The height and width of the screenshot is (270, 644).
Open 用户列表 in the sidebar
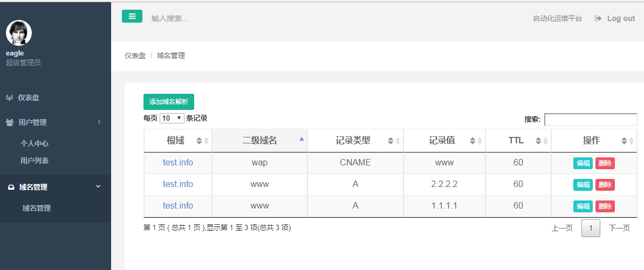35,161
